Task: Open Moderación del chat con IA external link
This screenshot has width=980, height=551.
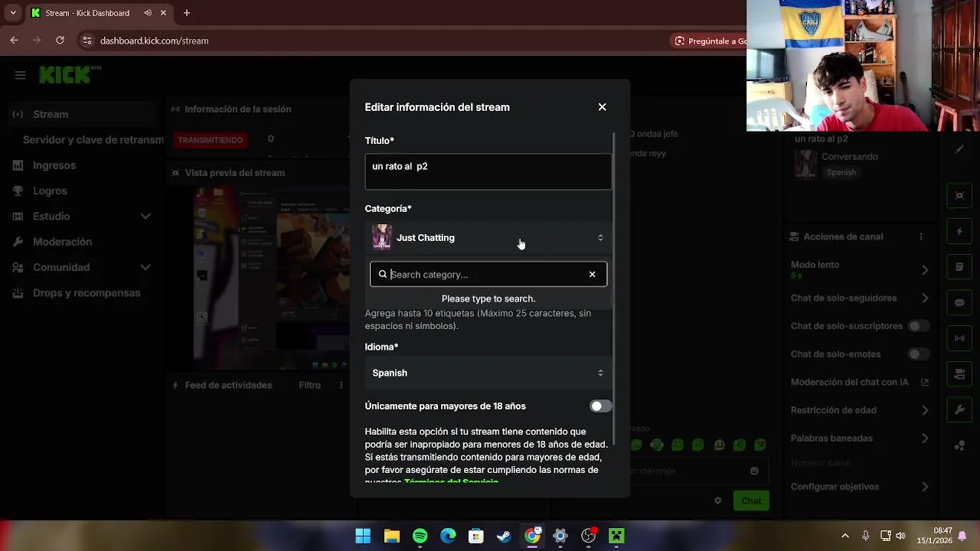Action: point(925,382)
